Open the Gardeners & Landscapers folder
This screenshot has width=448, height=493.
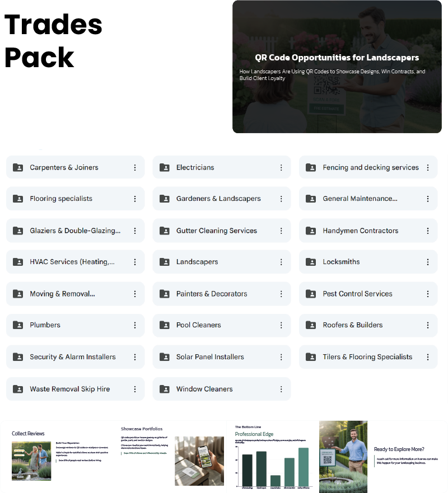(218, 199)
